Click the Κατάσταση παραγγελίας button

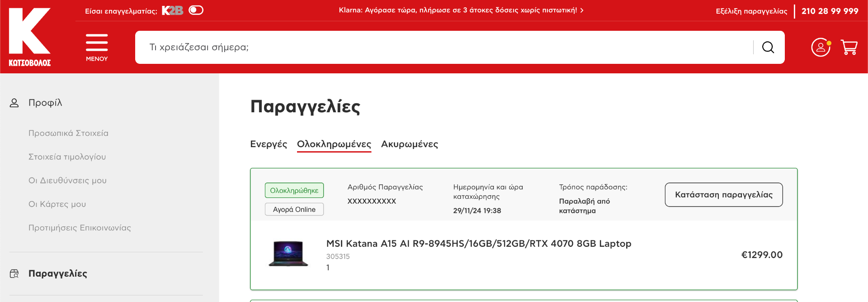point(724,195)
